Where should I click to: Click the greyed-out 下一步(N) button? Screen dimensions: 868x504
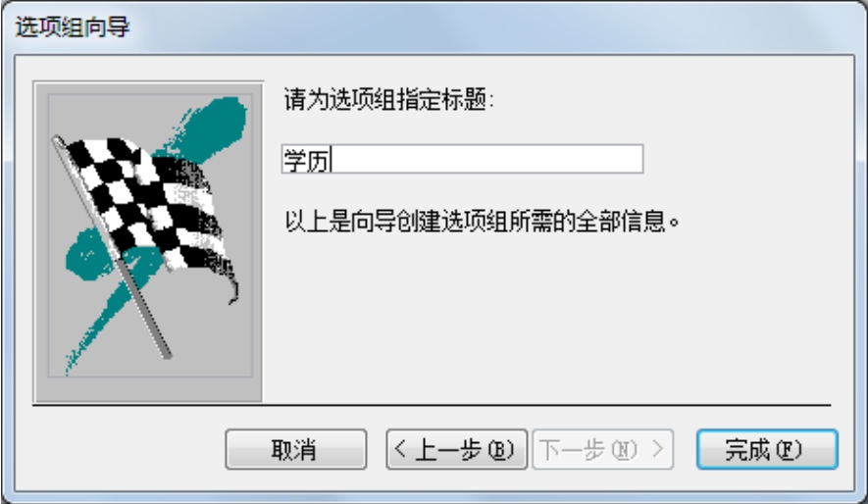tap(603, 449)
